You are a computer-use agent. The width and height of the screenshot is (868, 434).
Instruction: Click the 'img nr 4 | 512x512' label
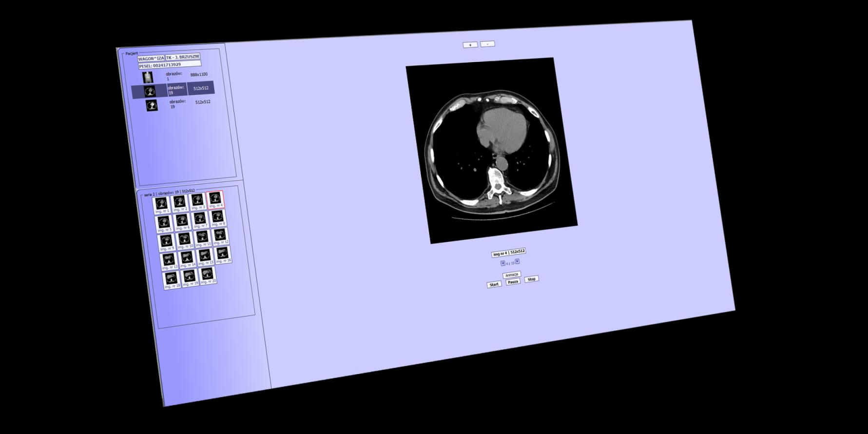pos(509,253)
